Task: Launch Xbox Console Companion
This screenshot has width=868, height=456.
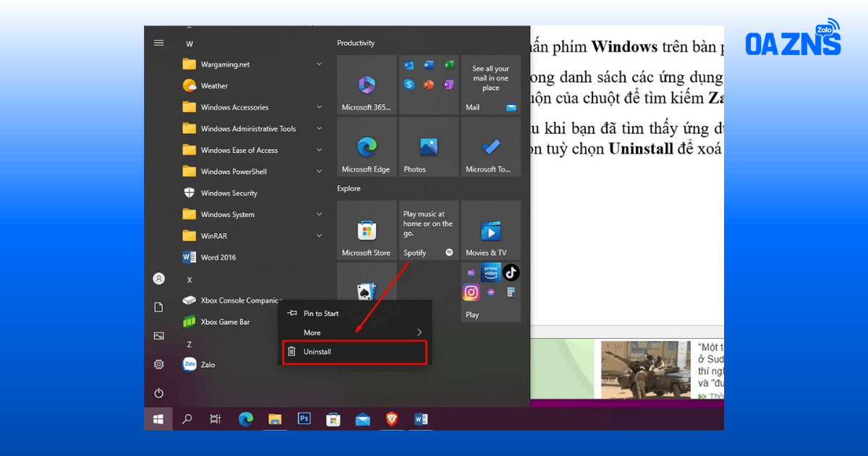Action: 230,300
